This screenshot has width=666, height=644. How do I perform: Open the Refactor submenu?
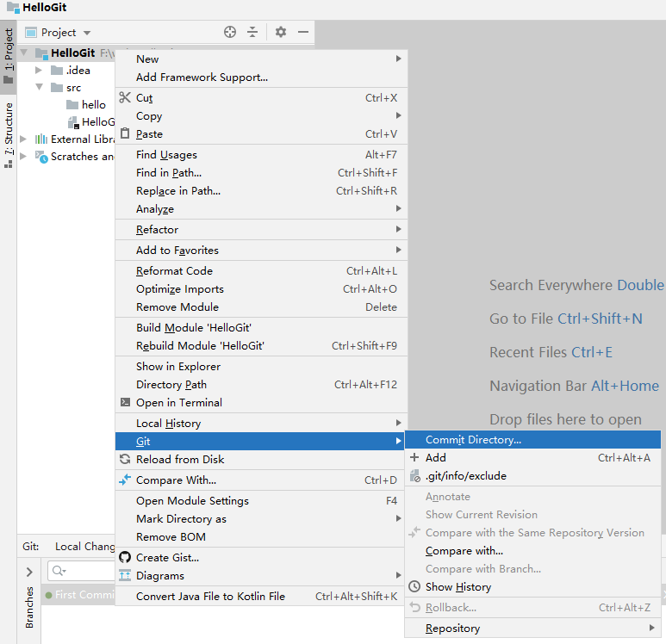[261, 229]
